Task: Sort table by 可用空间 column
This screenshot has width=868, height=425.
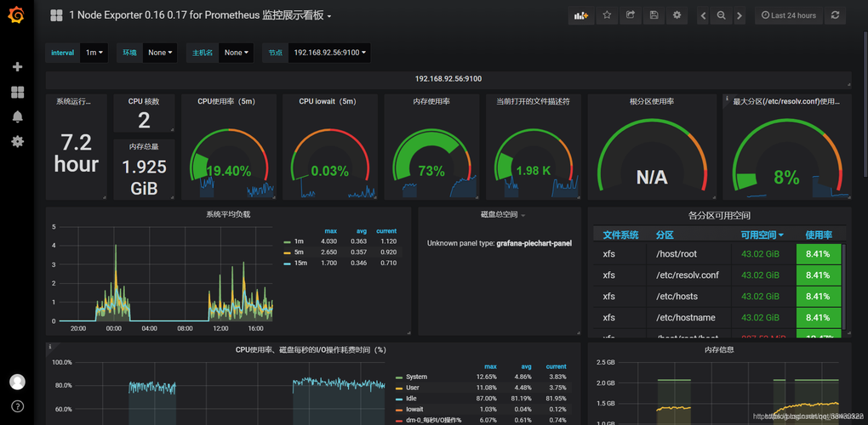Action: 762,235
